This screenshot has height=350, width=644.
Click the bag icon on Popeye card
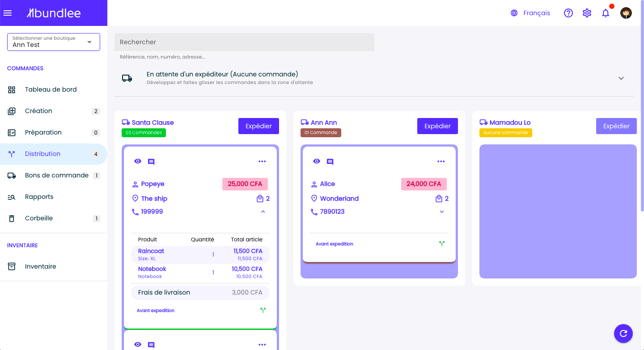click(x=260, y=198)
